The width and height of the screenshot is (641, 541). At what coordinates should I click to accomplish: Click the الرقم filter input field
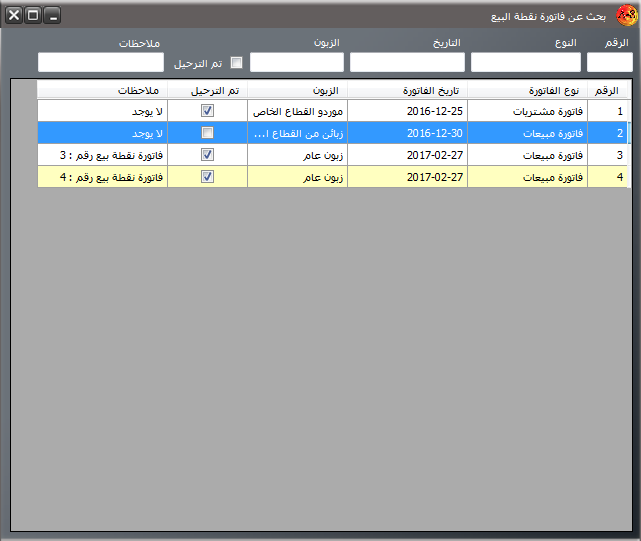pyautogui.click(x=609, y=62)
